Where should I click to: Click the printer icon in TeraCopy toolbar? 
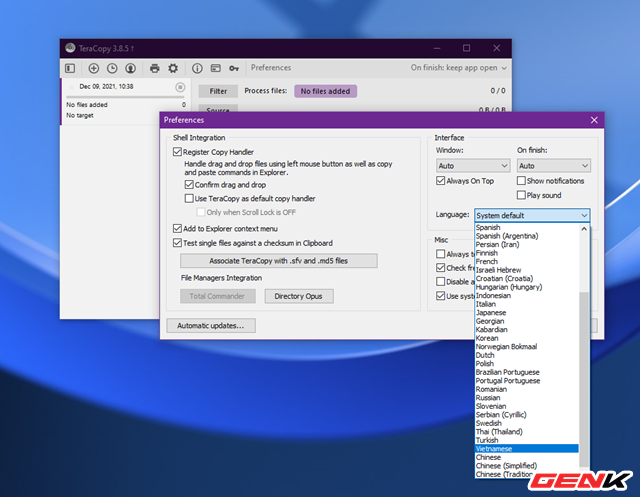[x=154, y=68]
